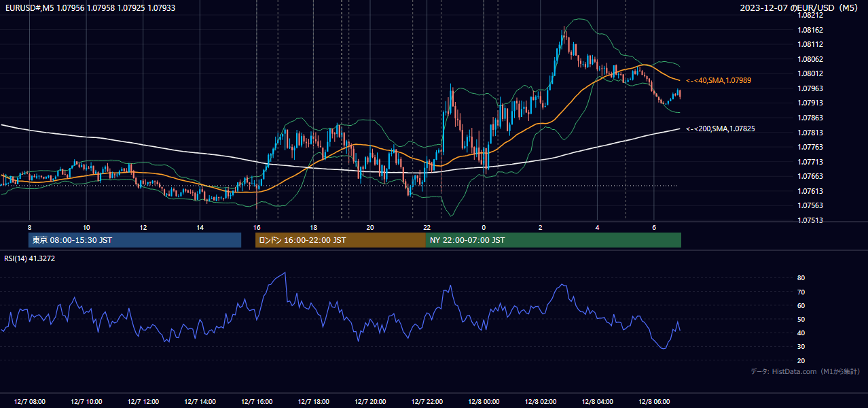Click the 12/7 10:00 bottom time label
The height and width of the screenshot is (408, 868).
click(x=86, y=402)
